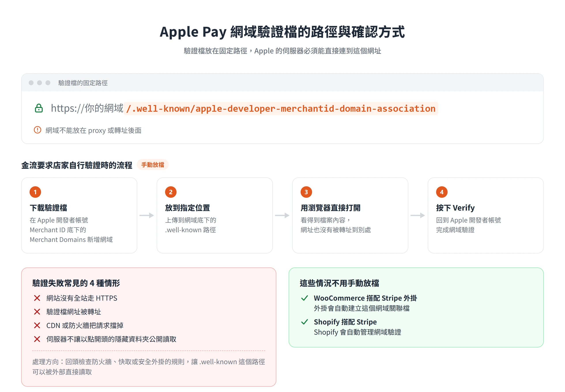Click red X next to 網站沒有全站走 HTTPS
The image size is (565, 392).
pyautogui.click(x=37, y=298)
